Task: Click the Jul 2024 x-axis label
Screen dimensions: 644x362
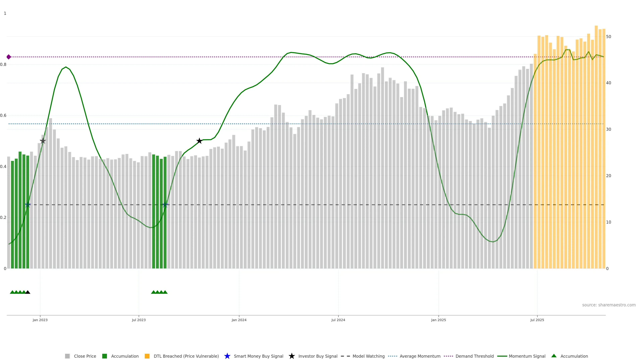Action: [338, 320]
